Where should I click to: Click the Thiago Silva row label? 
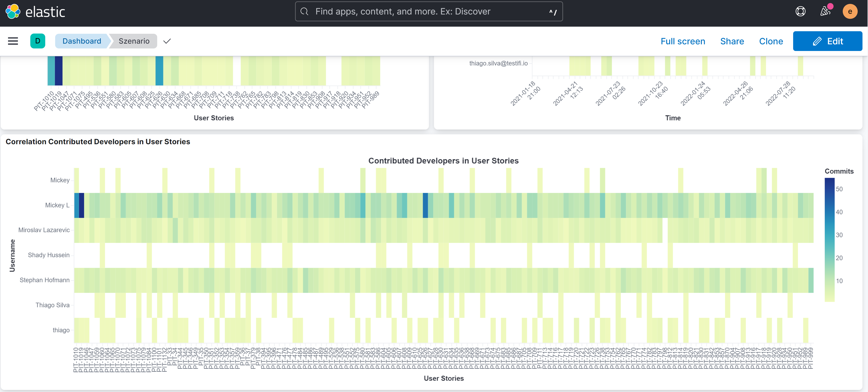coord(53,305)
